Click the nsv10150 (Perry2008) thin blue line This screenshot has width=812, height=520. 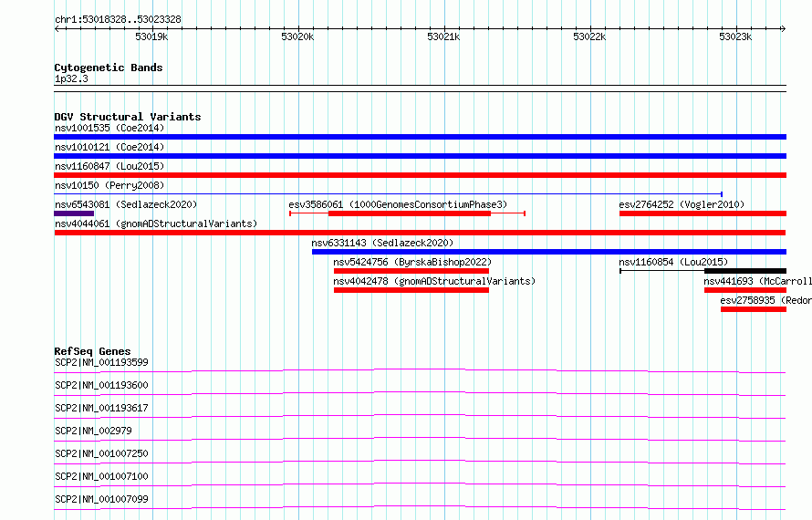coord(388,194)
